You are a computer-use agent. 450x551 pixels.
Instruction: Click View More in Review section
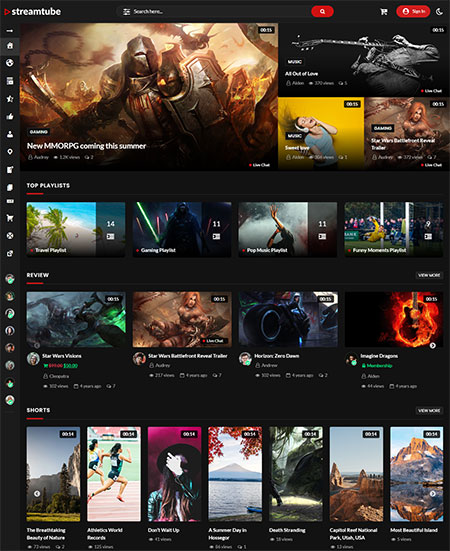(x=429, y=275)
